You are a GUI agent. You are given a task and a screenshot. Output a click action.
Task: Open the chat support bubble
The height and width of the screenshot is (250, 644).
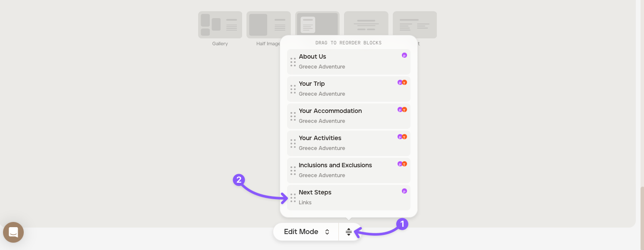13,232
